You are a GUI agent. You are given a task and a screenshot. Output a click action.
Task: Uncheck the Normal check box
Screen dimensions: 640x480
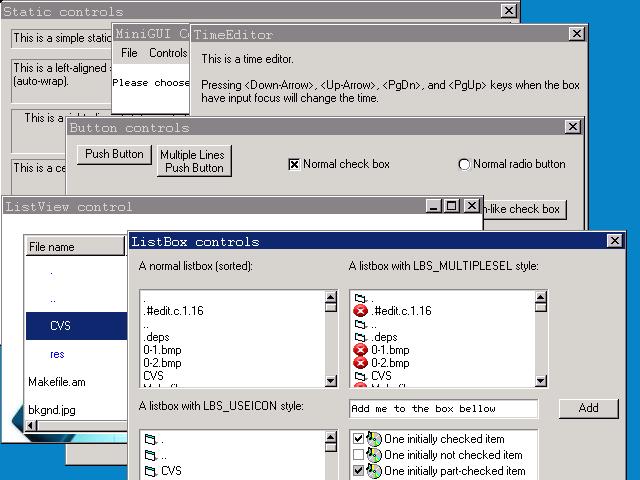pyautogui.click(x=294, y=164)
